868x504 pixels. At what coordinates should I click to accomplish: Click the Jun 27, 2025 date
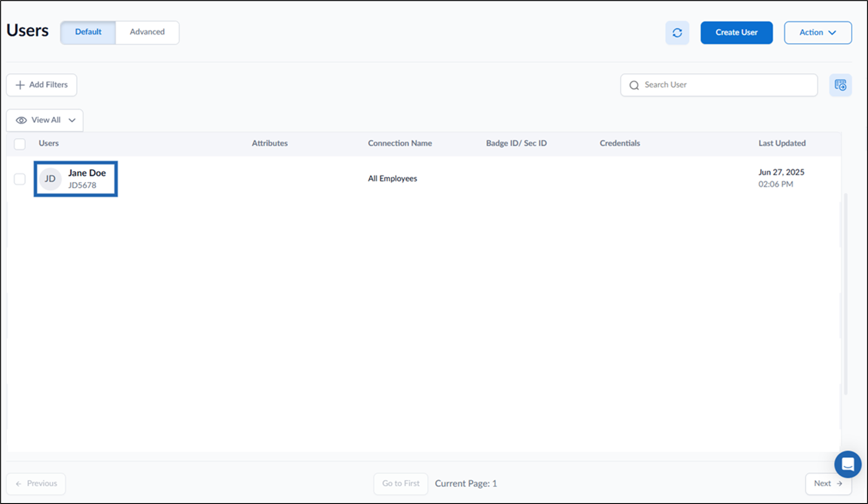(781, 172)
